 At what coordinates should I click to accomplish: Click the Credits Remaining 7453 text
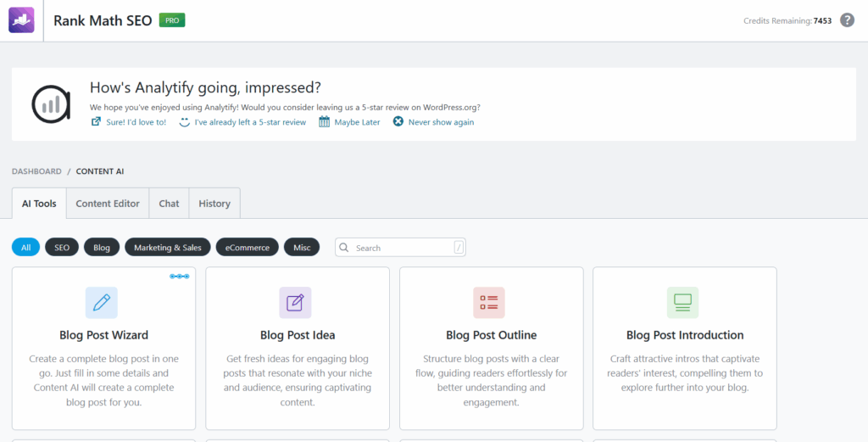click(787, 21)
